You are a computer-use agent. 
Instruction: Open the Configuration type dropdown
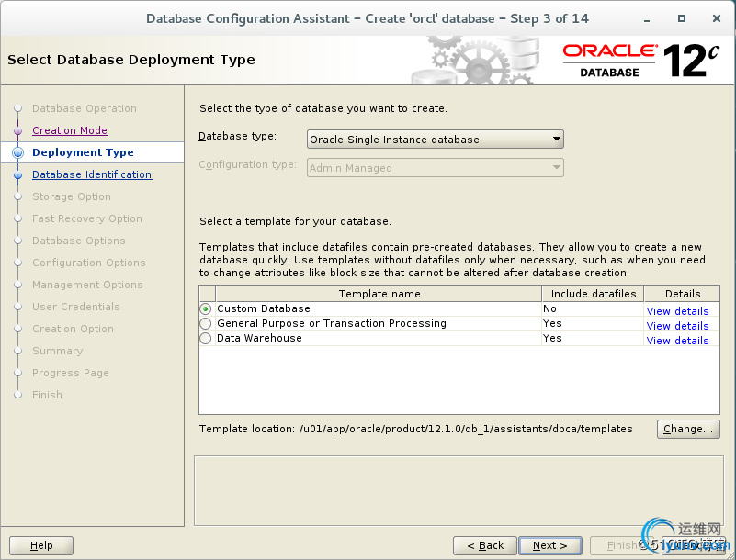click(x=436, y=168)
